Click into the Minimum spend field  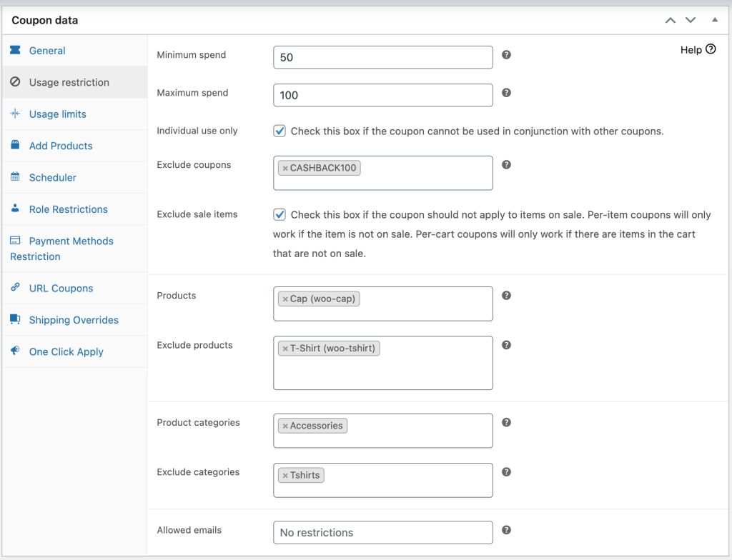(x=382, y=57)
